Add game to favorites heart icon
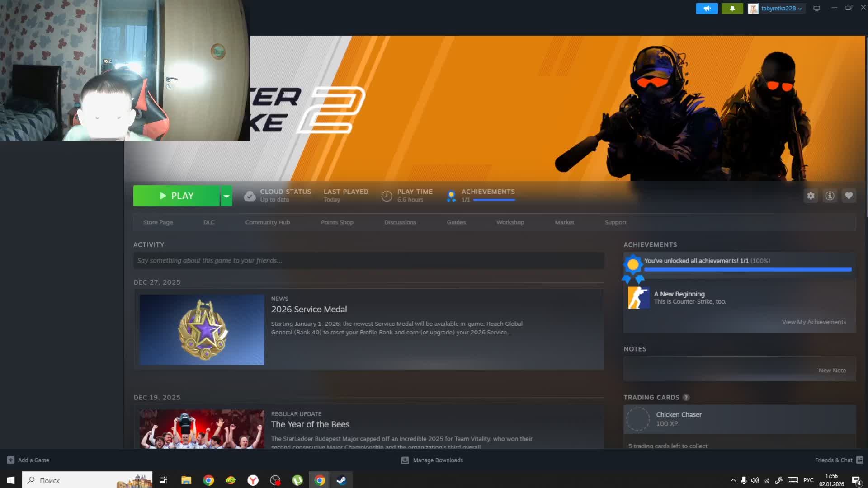 [849, 196]
